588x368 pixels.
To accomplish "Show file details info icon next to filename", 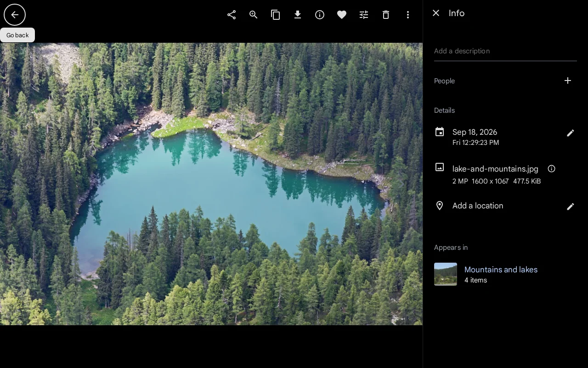I will (x=552, y=169).
